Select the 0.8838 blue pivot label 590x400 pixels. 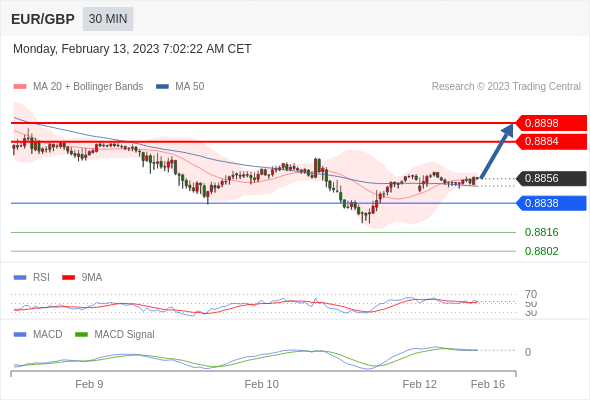551,203
